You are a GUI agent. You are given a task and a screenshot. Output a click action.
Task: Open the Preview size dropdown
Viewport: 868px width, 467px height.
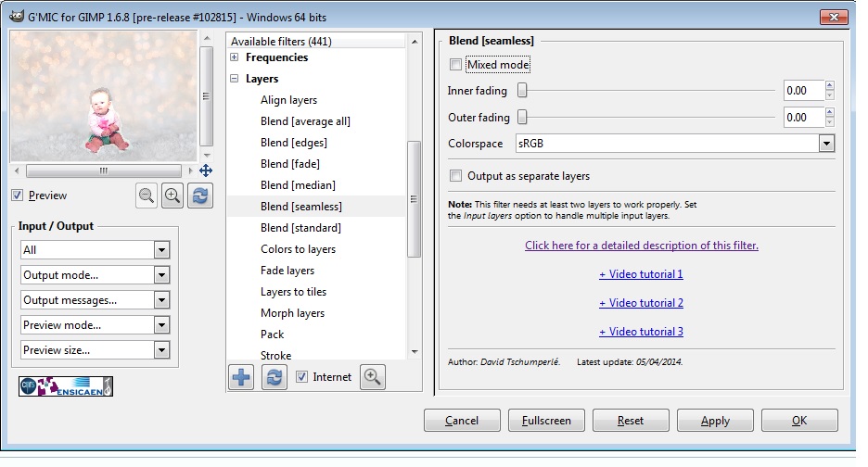pyautogui.click(x=95, y=349)
